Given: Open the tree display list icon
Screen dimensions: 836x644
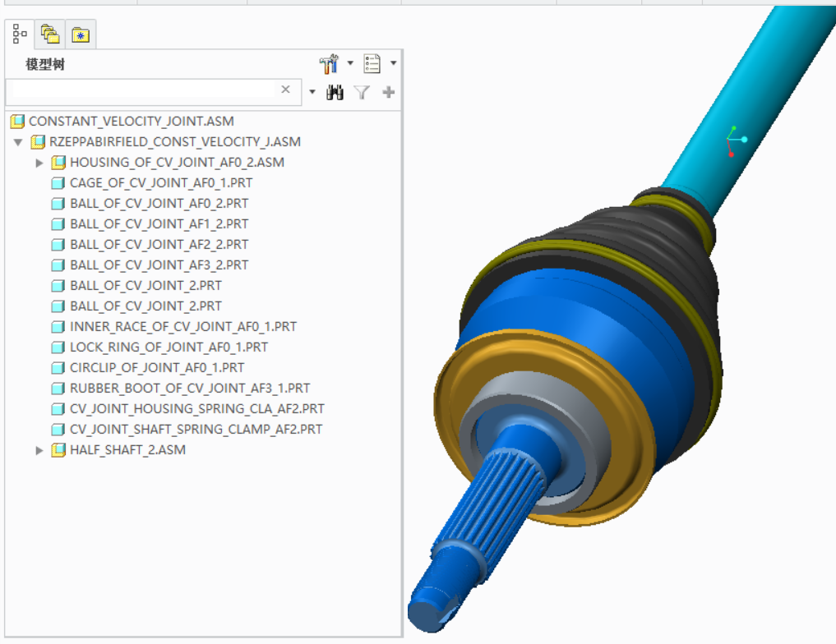Looking at the screenshot, I should [x=372, y=63].
